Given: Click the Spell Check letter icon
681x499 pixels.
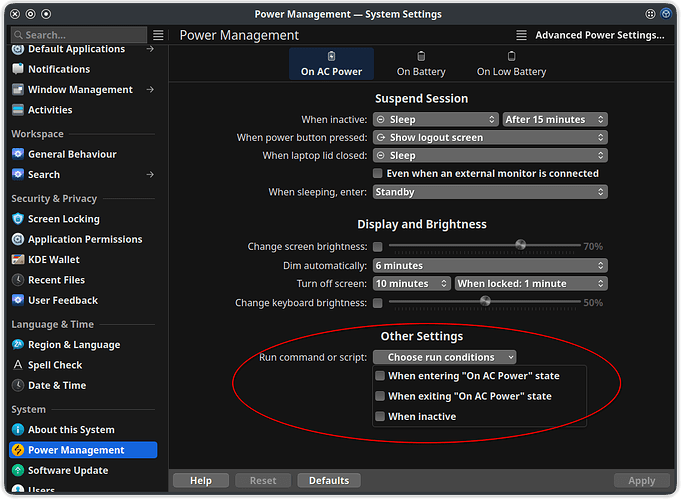Looking at the screenshot, I should (x=18, y=365).
